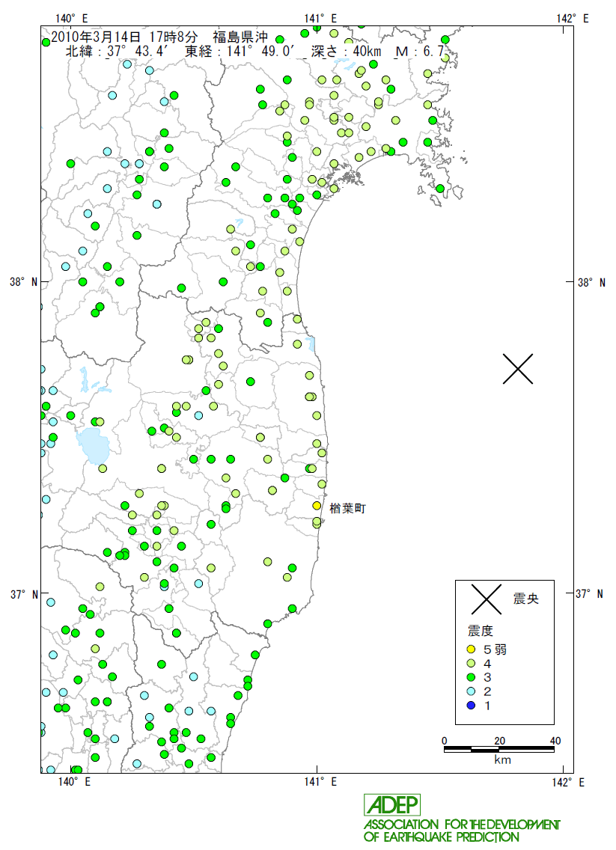Click the 震央 legend label
Screen dimensions: 616x850
(526, 599)
